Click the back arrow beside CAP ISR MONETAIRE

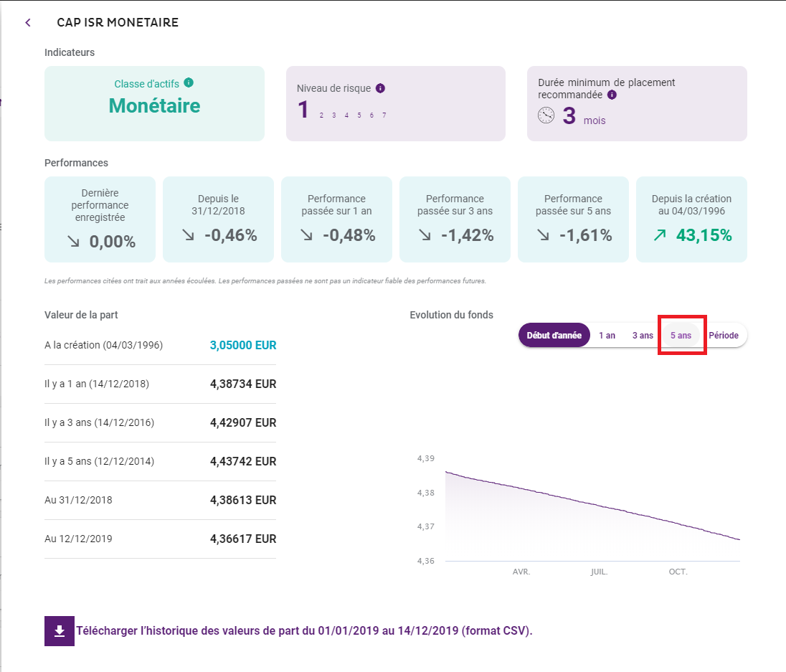28,23
